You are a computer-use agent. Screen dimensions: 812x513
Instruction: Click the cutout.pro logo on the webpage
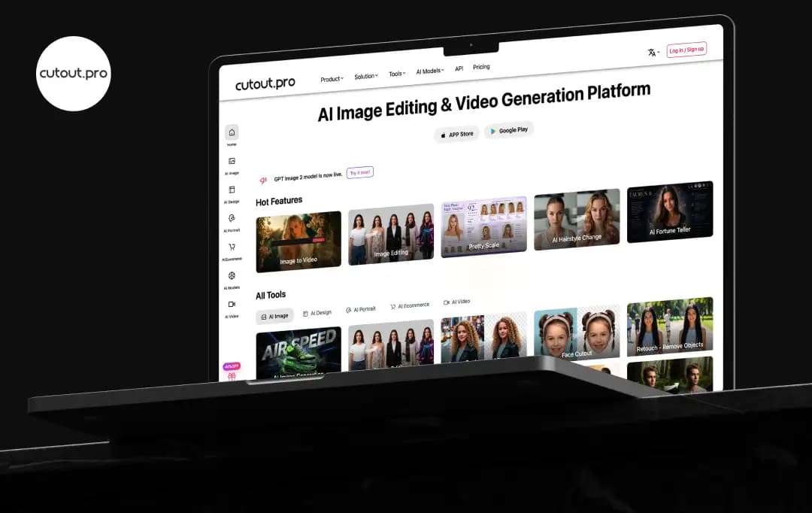click(265, 83)
